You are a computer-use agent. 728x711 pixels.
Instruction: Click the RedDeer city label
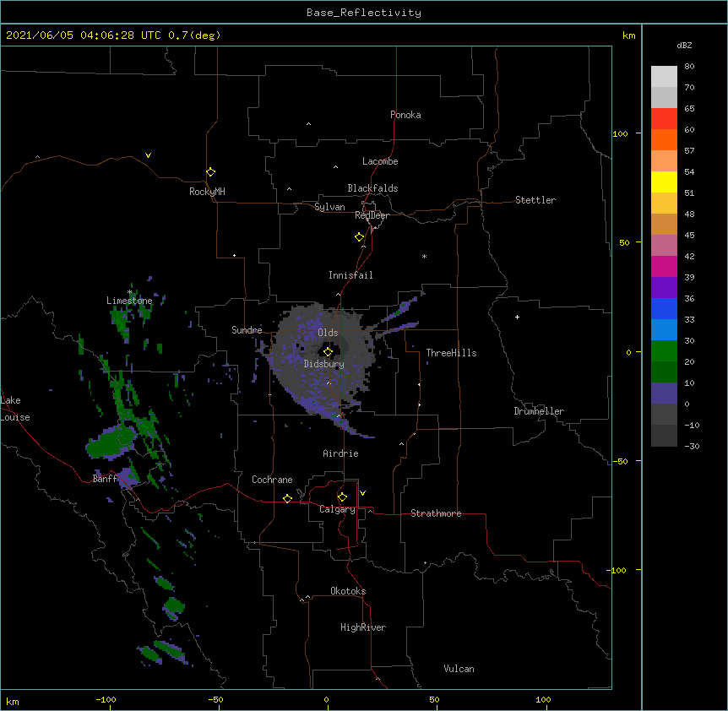pyautogui.click(x=372, y=215)
